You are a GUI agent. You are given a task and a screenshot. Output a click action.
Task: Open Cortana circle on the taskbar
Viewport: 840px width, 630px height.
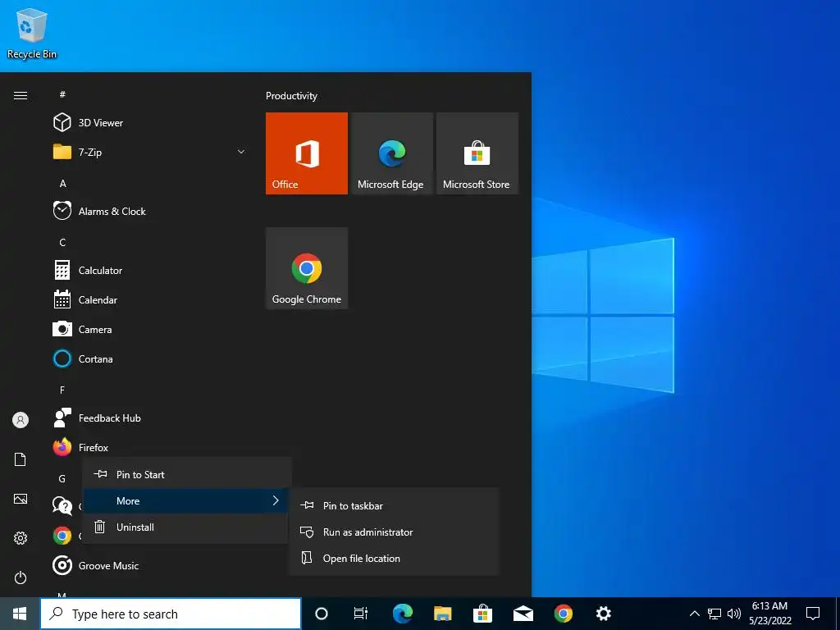[322, 614]
